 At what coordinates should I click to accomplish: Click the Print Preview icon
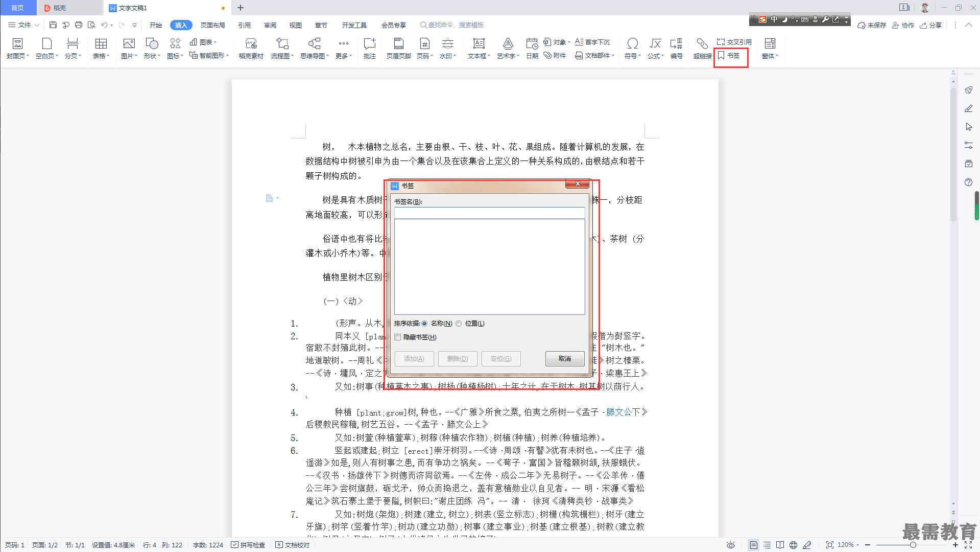pos(91,25)
